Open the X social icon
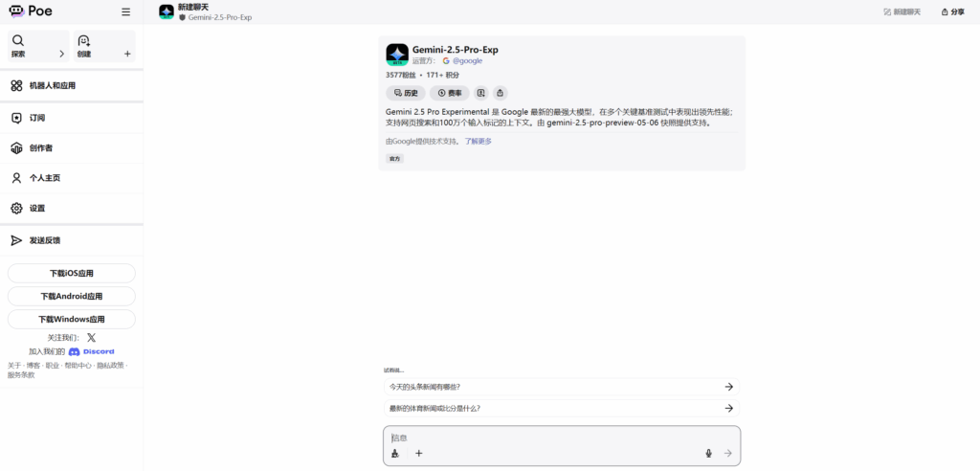The width and height of the screenshot is (980, 471). click(91, 337)
